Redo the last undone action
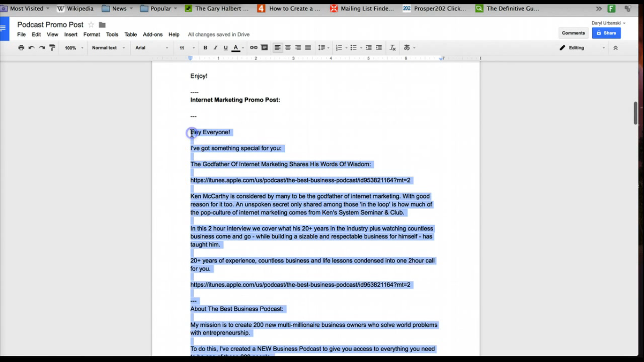The image size is (644, 362). click(x=42, y=48)
